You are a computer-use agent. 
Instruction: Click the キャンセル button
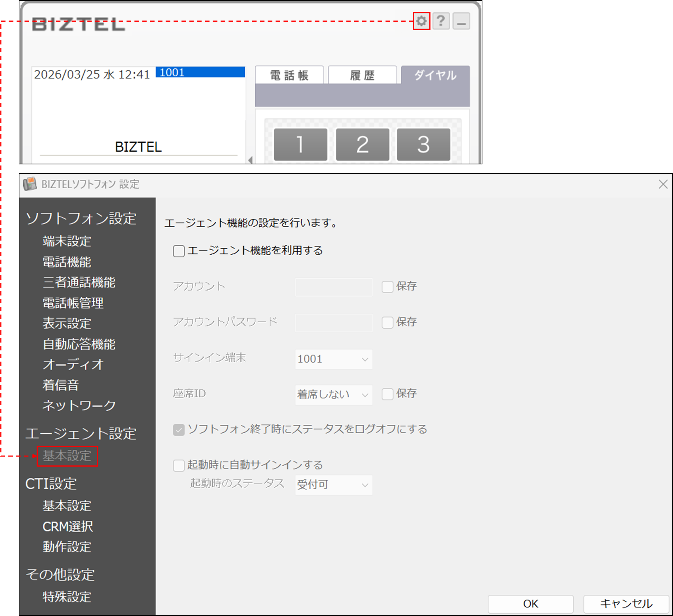point(626,604)
